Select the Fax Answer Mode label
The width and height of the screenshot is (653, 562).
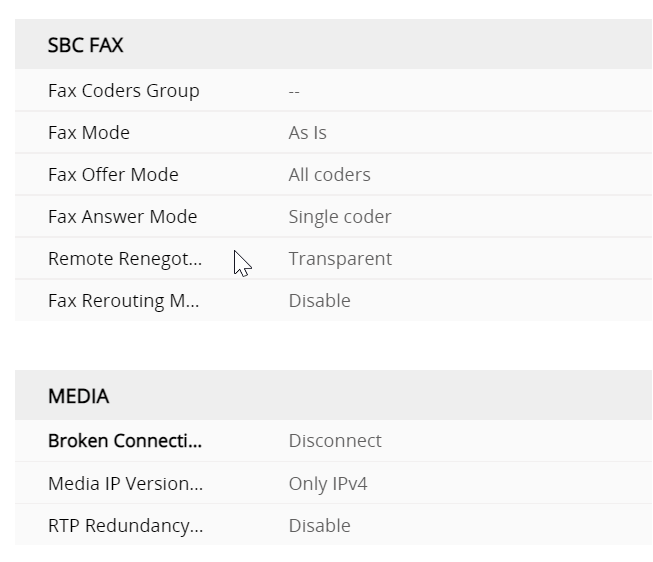pos(122,217)
